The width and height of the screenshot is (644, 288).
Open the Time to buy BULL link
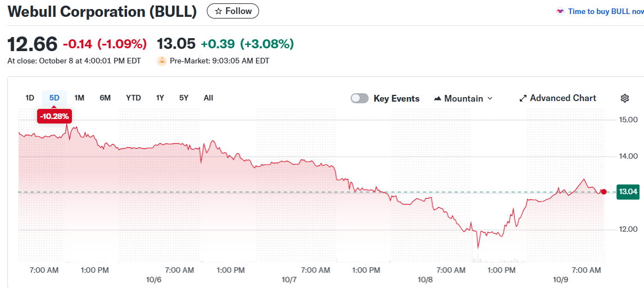605,11
